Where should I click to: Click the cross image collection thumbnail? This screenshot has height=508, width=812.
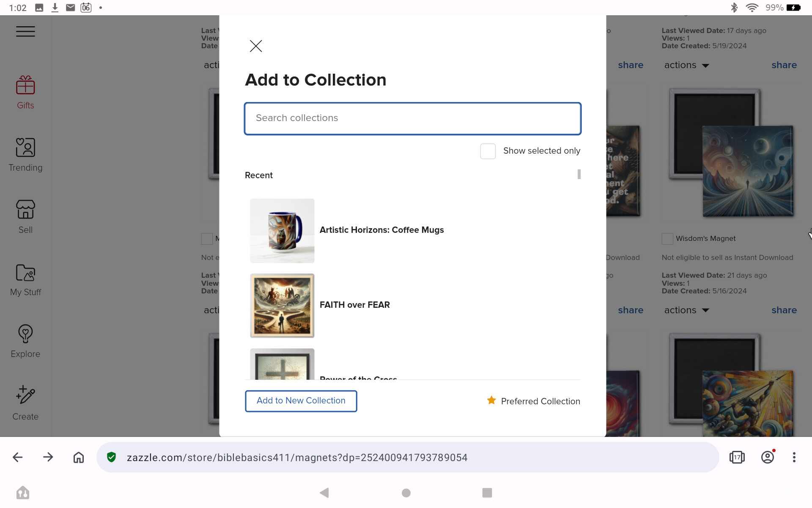pyautogui.click(x=282, y=364)
